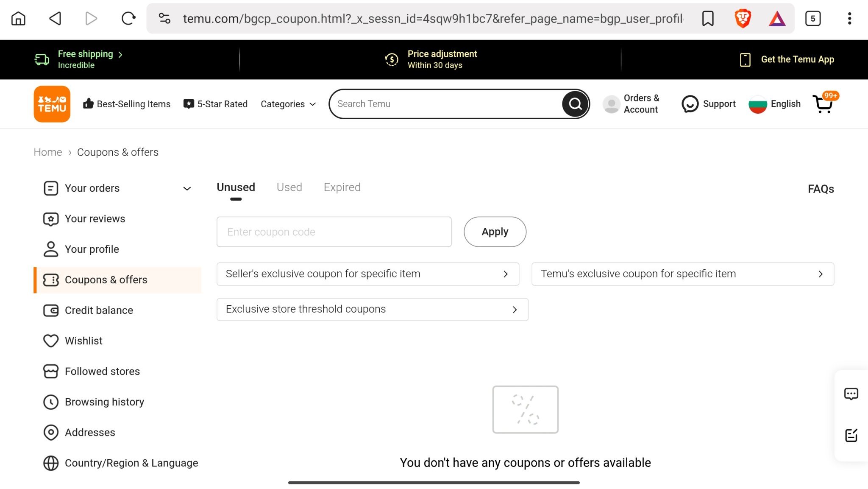The height and width of the screenshot is (489, 868).
Task: Open browser tabs counter showing 5
Action: (x=812, y=19)
